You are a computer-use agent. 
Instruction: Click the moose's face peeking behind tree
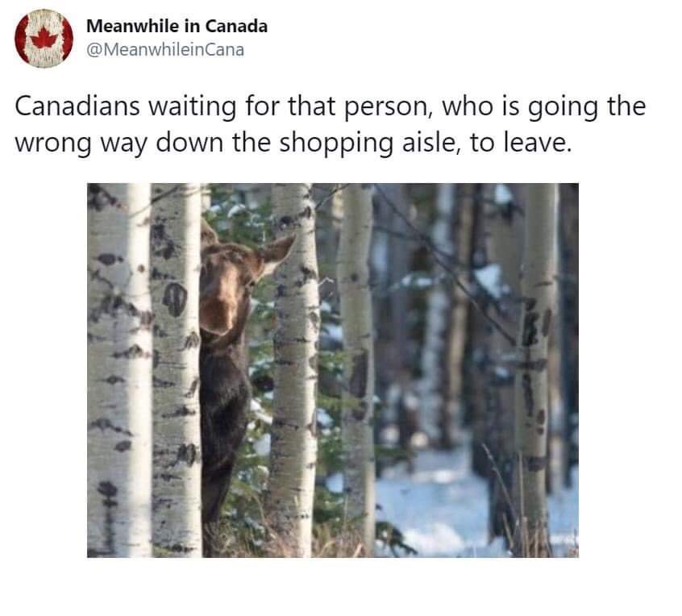pos(227,289)
